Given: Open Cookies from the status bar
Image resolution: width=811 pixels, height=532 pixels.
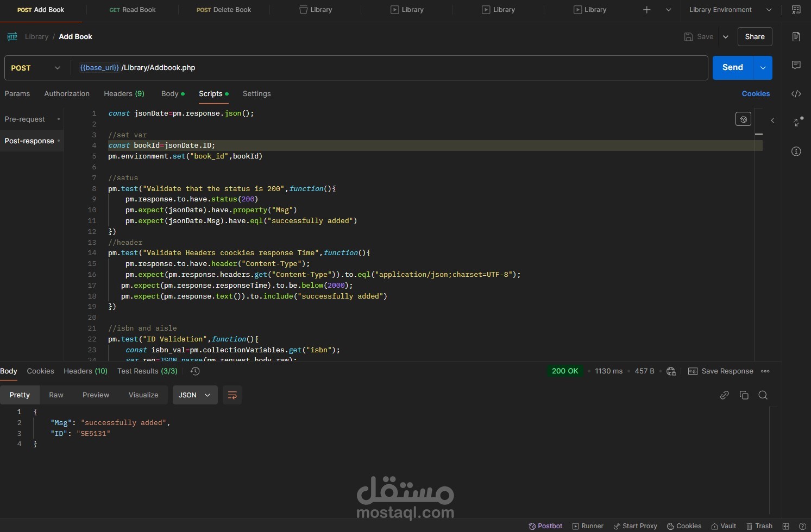Looking at the screenshot, I should 684,526.
